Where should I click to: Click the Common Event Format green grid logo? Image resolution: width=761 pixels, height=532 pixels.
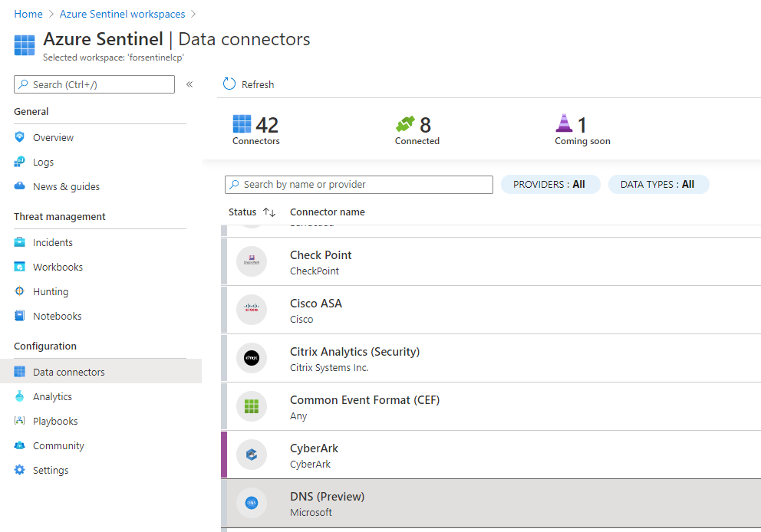(252, 406)
